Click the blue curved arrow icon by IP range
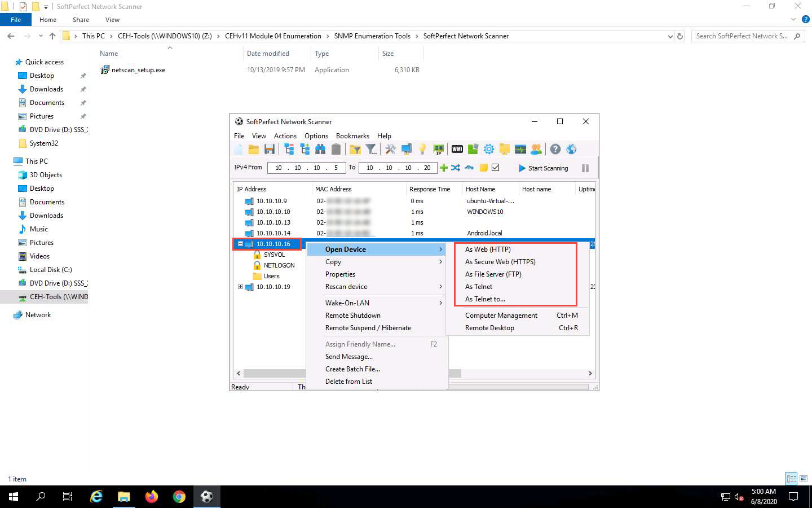812x508 pixels. [469, 168]
